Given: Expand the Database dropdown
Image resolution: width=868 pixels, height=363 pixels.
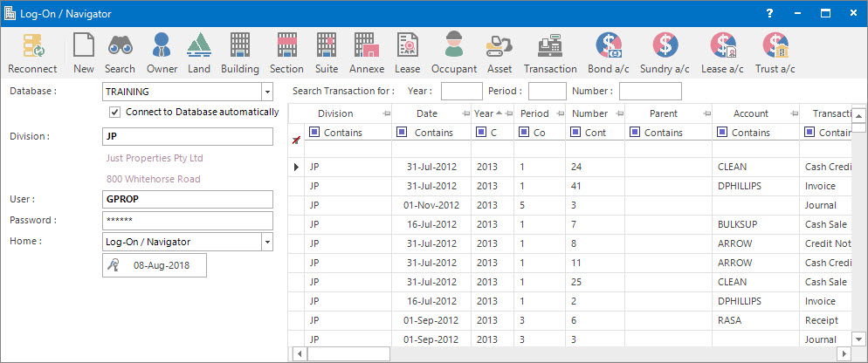Looking at the screenshot, I should click(267, 92).
